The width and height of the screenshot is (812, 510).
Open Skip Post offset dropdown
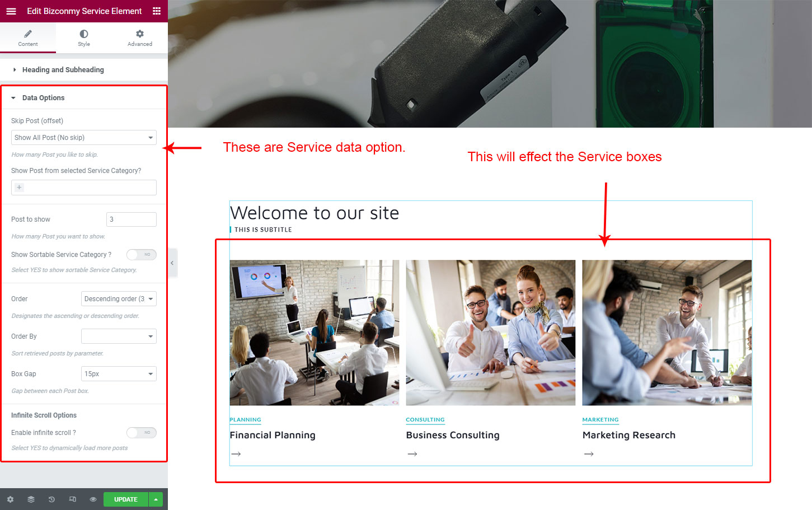(84, 138)
